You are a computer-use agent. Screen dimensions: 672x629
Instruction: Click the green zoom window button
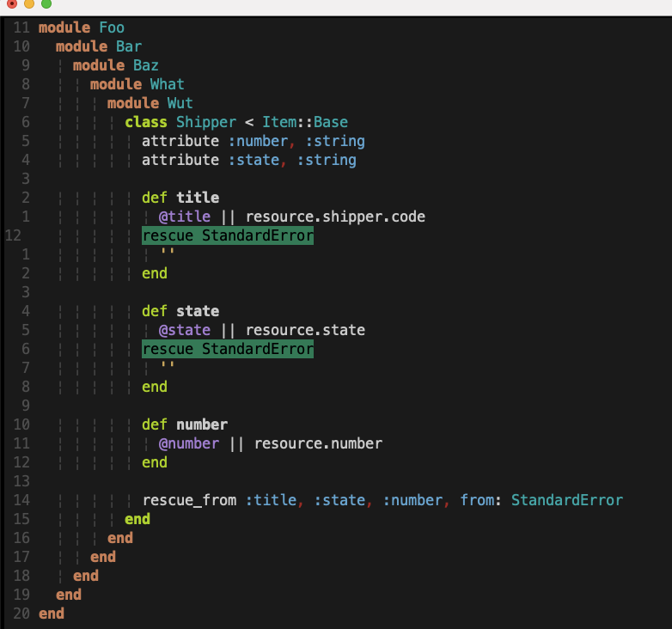(46, 3)
